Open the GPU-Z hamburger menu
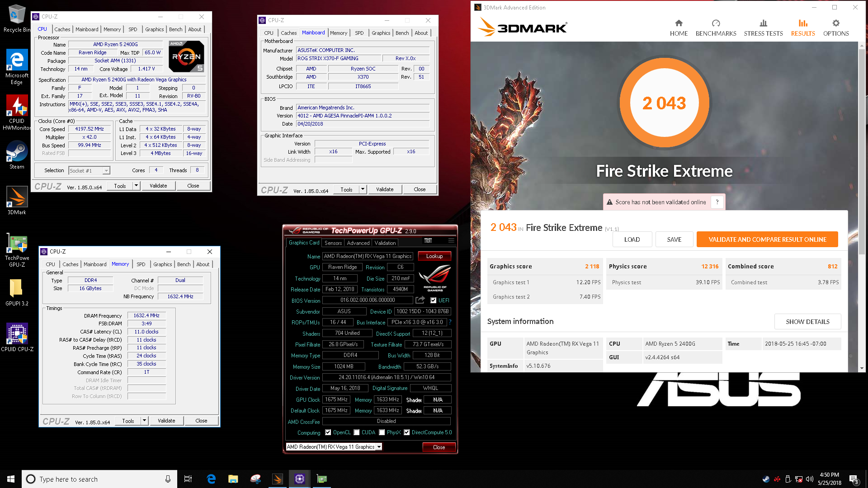This screenshot has height=488, width=868. point(451,240)
